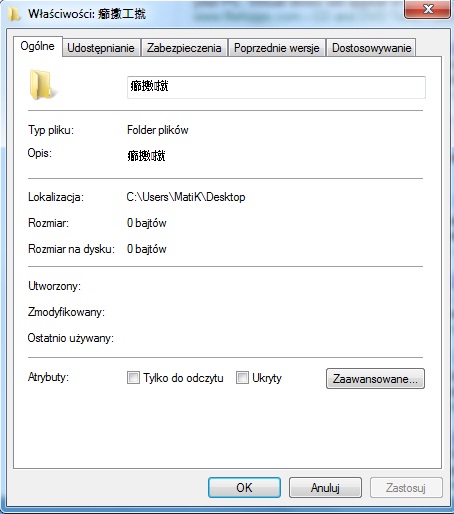The height and width of the screenshot is (514, 454).
Task: Click the Zastosuj button
Action: click(x=406, y=488)
